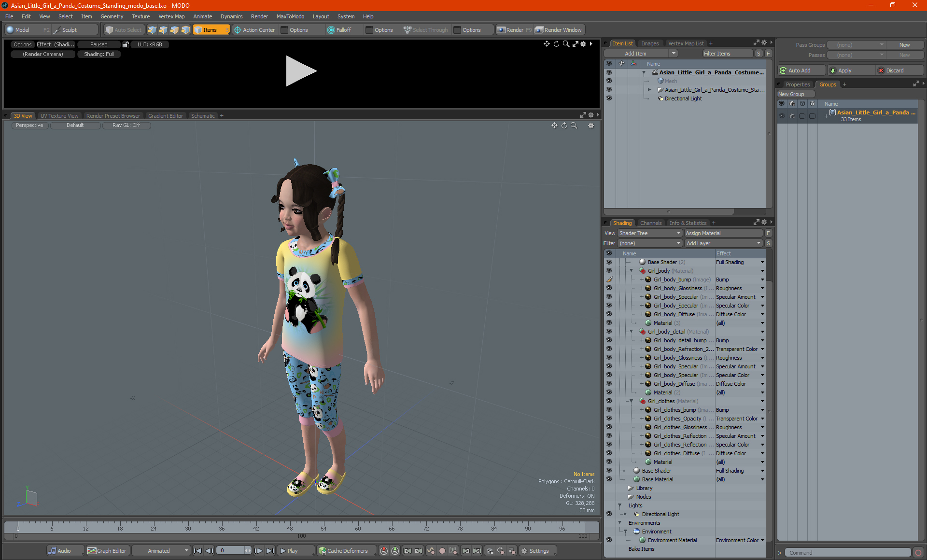This screenshot has width=927, height=560.
Task: Open the Graph Editor
Action: (x=107, y=551)
